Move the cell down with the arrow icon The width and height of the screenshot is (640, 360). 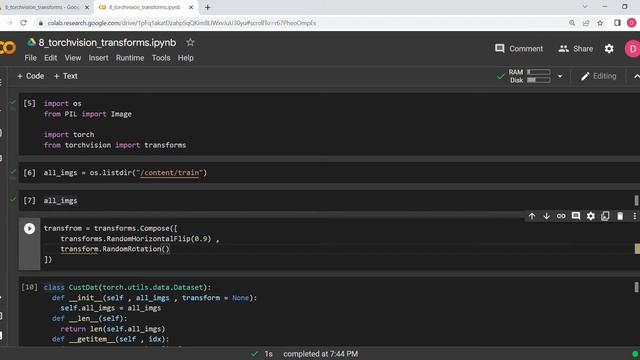547,216
